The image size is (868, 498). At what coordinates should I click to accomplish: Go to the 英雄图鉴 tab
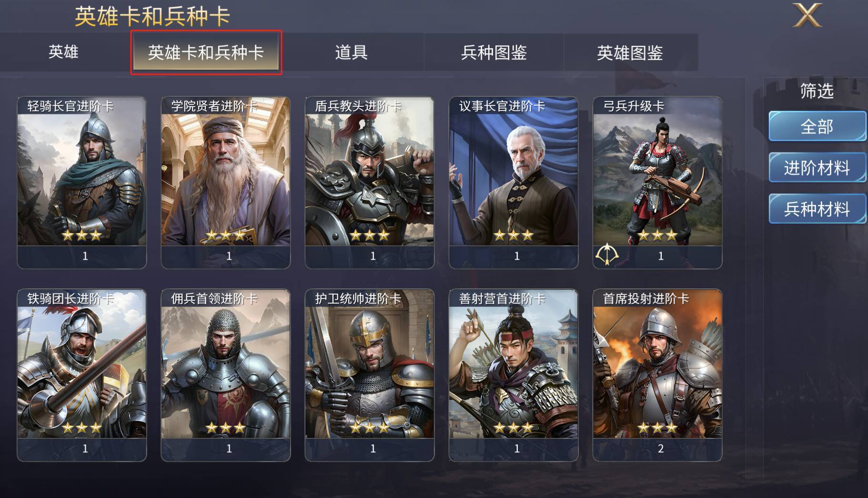[630, 52]
